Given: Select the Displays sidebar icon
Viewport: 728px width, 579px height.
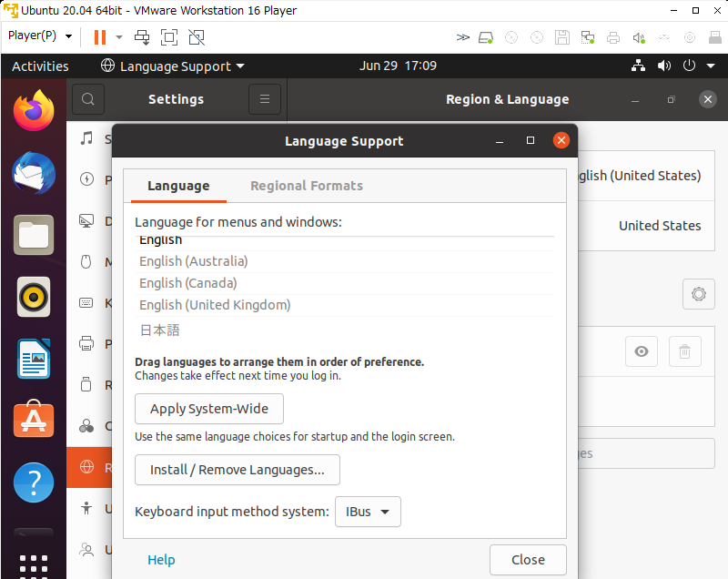Looking at the screenshot, I should 86,220.
